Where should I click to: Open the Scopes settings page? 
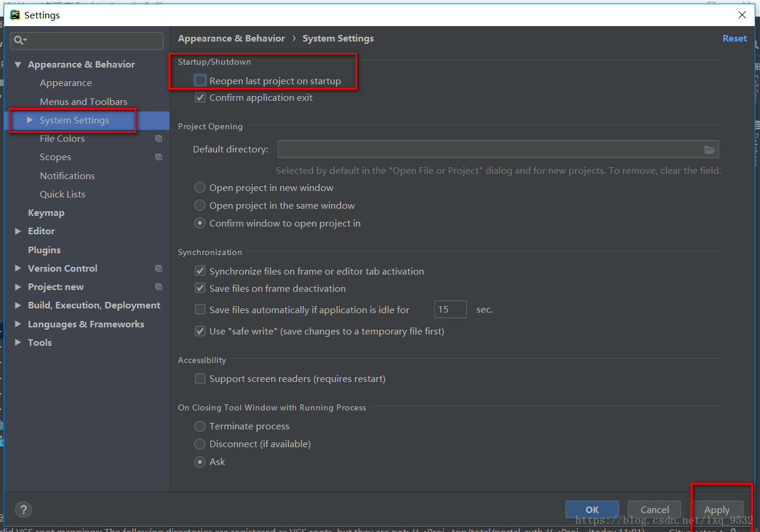click(x=55, y=157)
